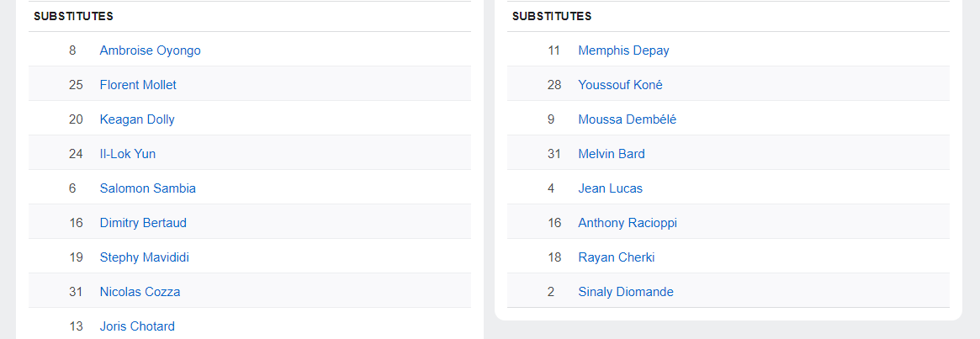Select Keagan Dolly from substitutes

pyautogui.click(x=137, y=119)
